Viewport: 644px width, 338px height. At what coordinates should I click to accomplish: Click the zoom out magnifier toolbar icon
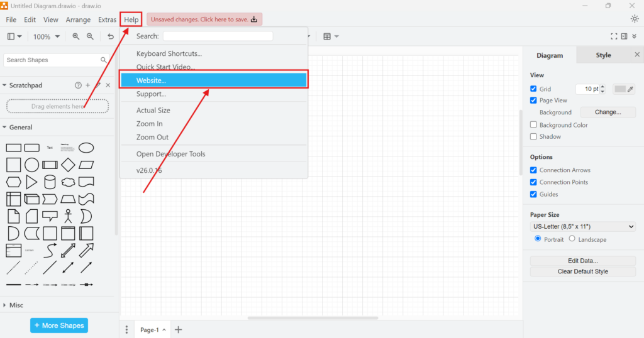click(90, 36)
